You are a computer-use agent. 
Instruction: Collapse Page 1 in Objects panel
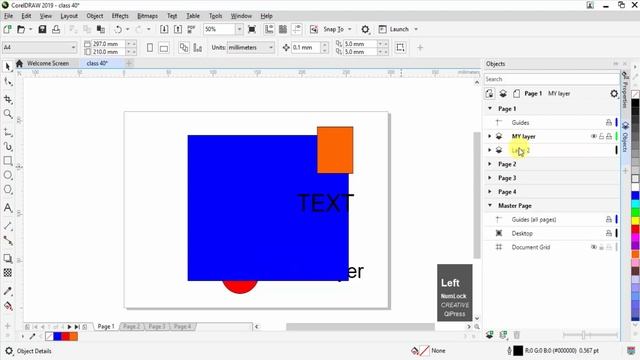tap(490, 109)
